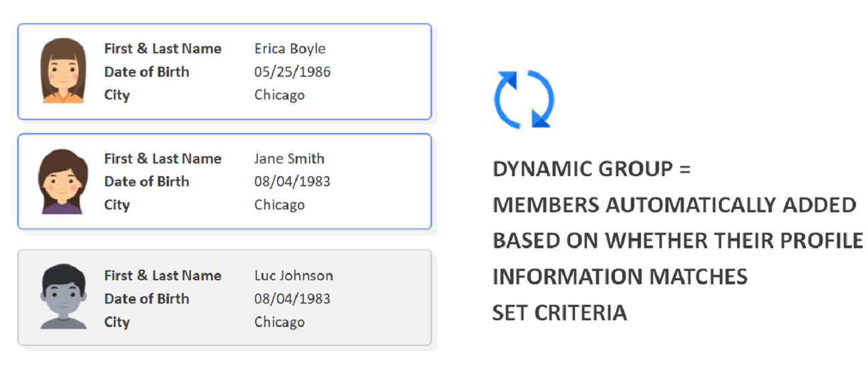
Task: Click the name Luc Johnson
Action: [x=294, y=276]
